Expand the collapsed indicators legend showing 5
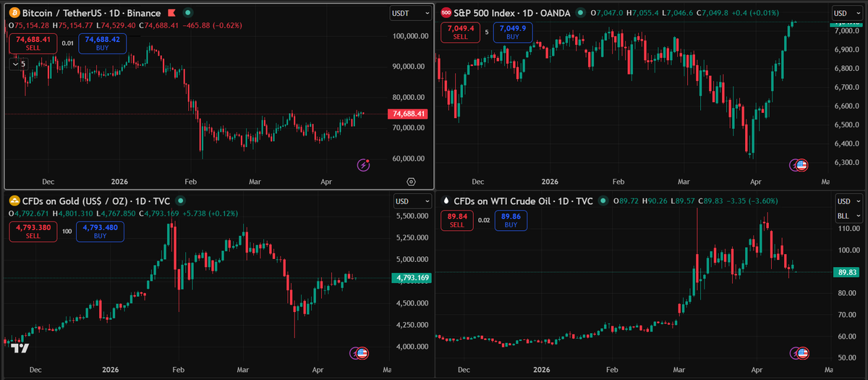 (x=19, y=64)
